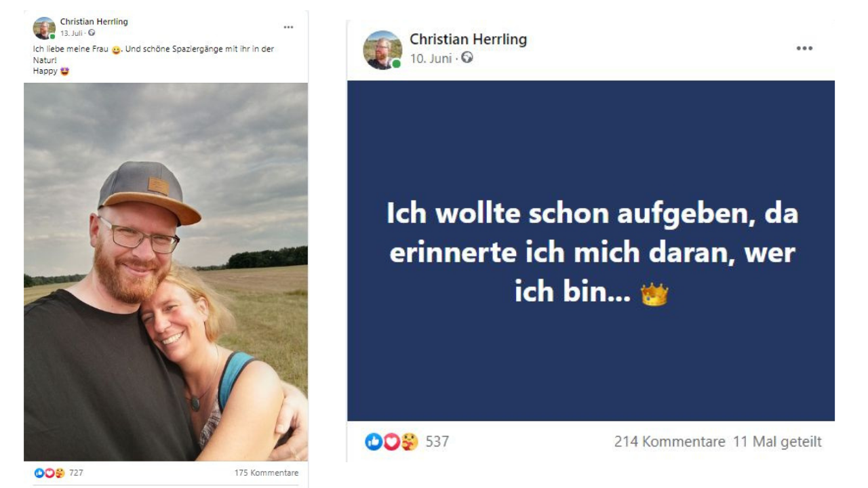Click the globe privacy icon next to 13. Juli
This screenshot has width=868, height=488.
[92, 33]
